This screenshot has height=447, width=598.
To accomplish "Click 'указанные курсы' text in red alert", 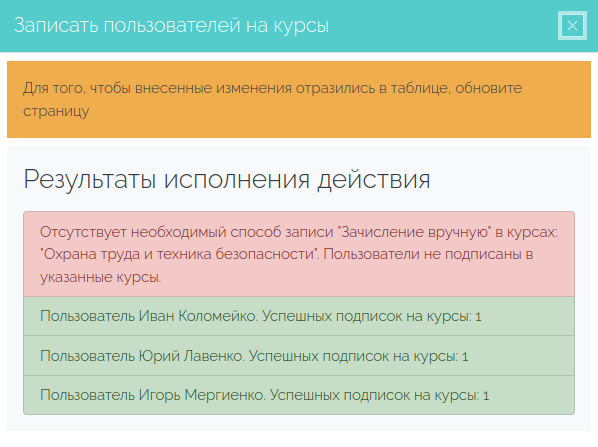I will pyautogui.click(x=101, y=277).
